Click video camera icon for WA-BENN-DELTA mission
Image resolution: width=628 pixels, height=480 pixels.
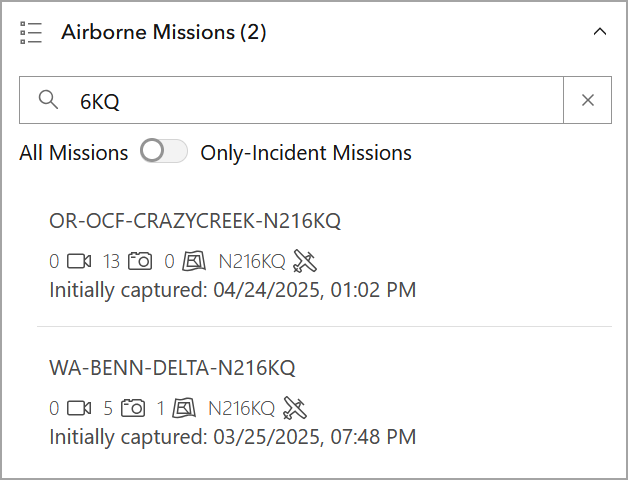(79, 408)
